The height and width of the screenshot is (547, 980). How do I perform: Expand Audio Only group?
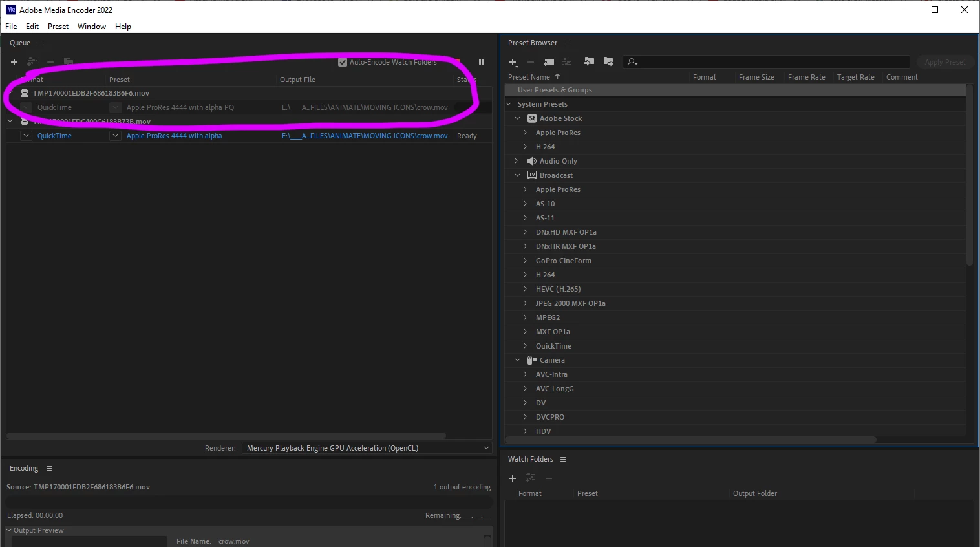coord(517,161)
